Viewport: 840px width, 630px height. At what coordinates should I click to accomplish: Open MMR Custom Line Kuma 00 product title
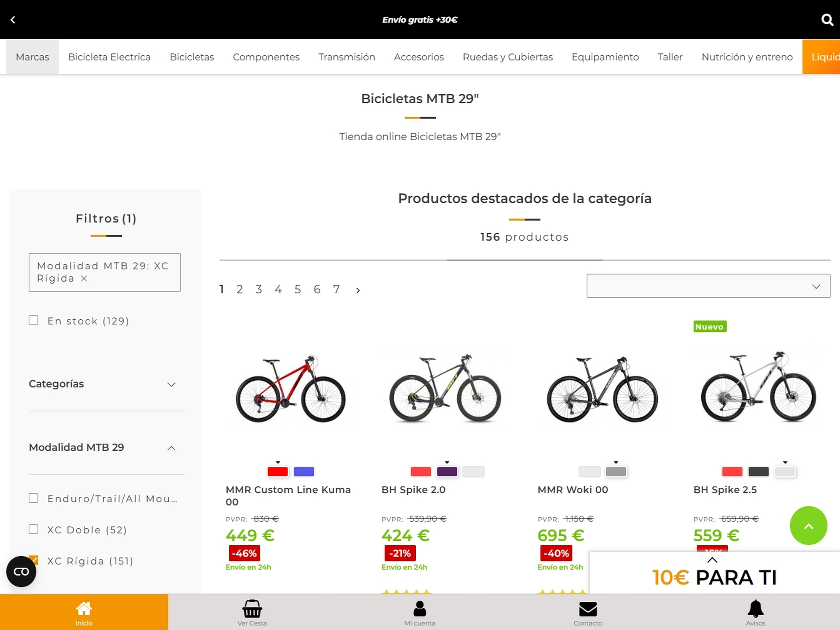(288, 496)
